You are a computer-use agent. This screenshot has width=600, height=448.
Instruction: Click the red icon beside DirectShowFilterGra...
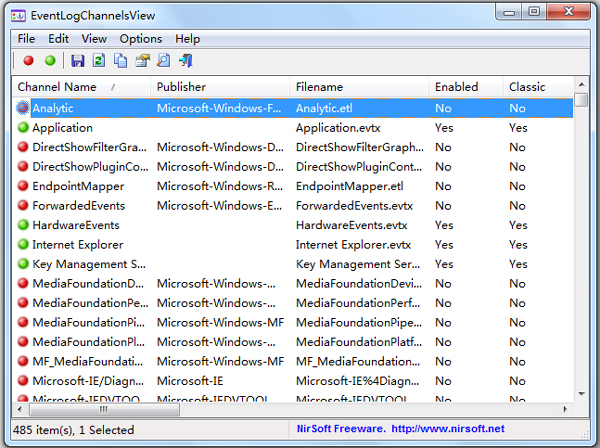point(23,147)
